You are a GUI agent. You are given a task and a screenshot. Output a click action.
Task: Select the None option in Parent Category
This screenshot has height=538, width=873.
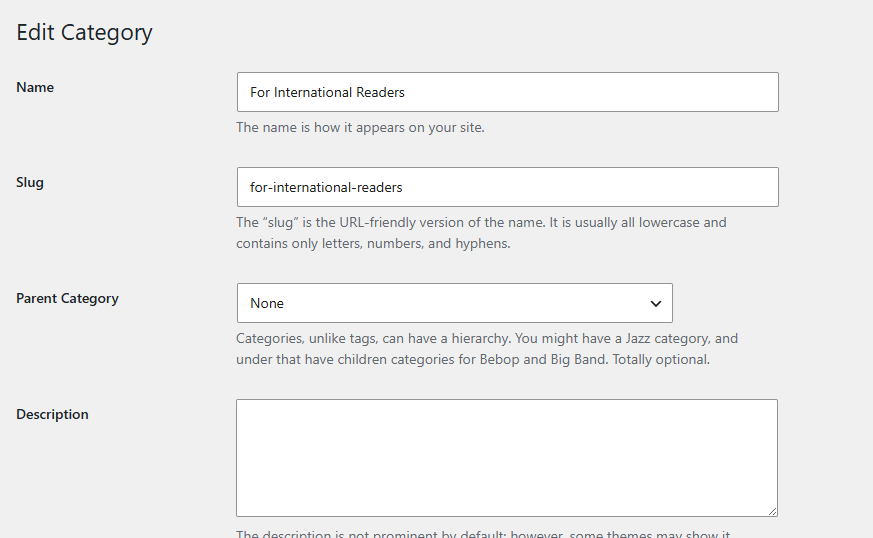[267, 303]
